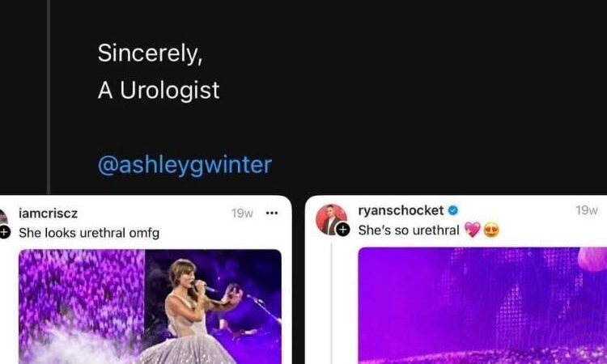Click the plus follow badge beside iamcriscz

pos(3,232)
